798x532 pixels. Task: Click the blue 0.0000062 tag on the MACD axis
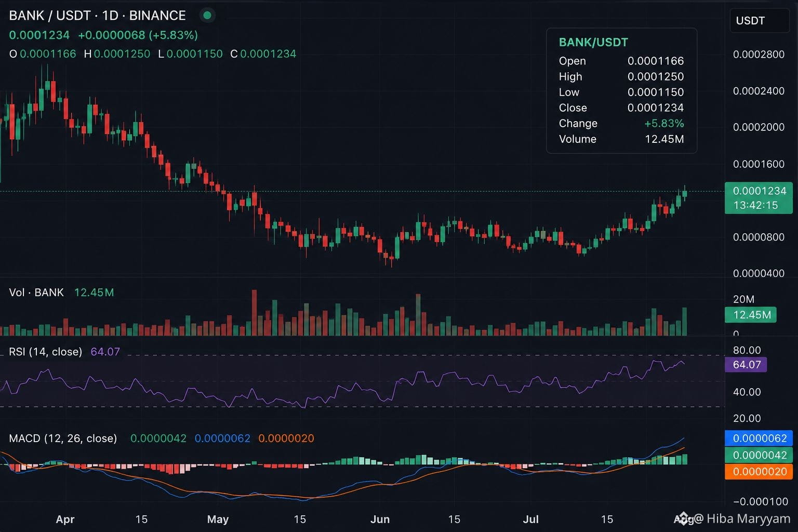(759, 438)
